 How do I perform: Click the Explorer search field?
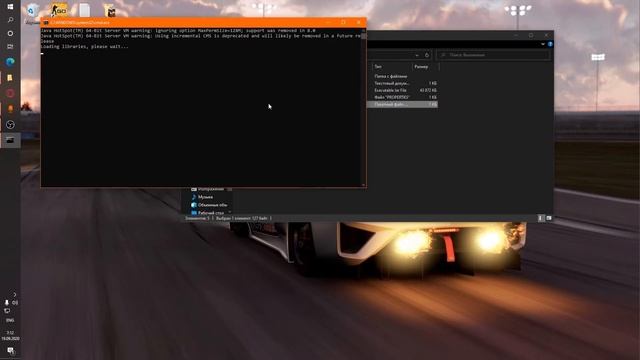tap(493, 55)
